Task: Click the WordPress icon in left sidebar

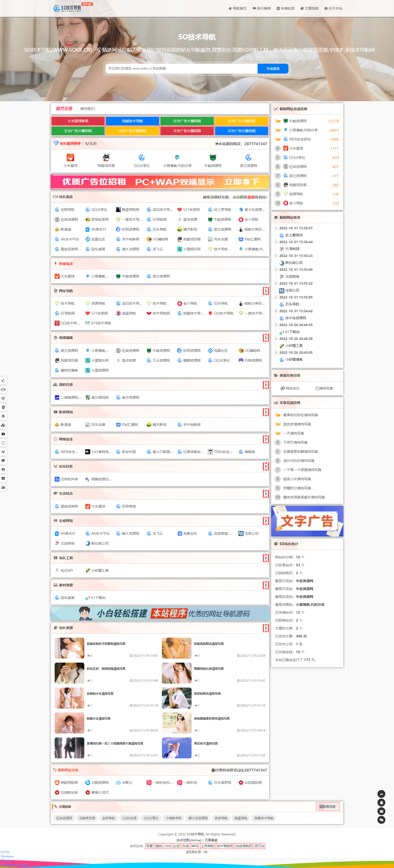Action: coord(3,416)
